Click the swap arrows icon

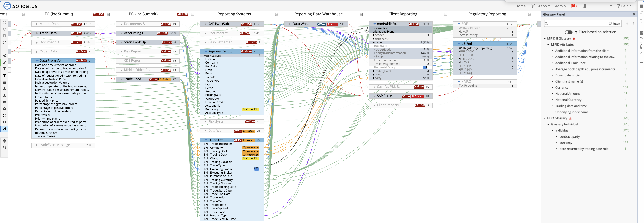tap(4, 102)
